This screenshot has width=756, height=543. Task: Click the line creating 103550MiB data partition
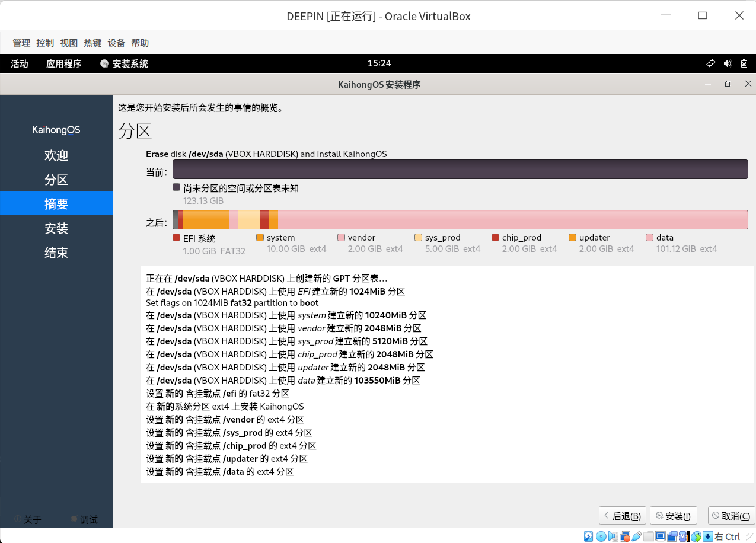[283, 381]
